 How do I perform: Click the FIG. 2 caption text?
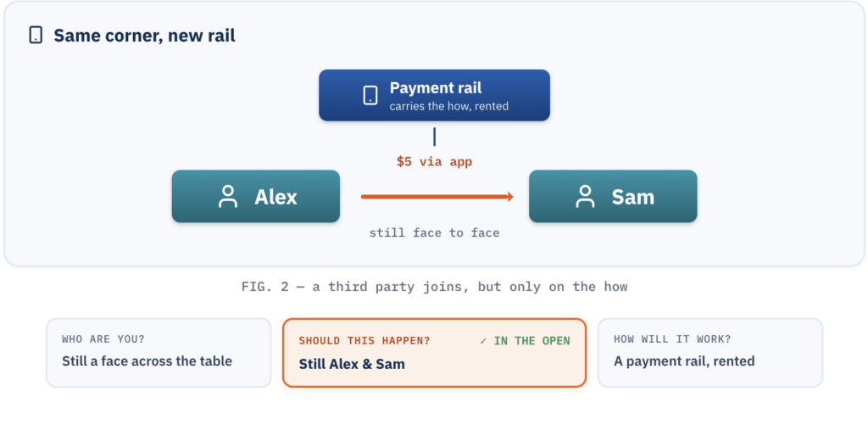tap(435, 287)
